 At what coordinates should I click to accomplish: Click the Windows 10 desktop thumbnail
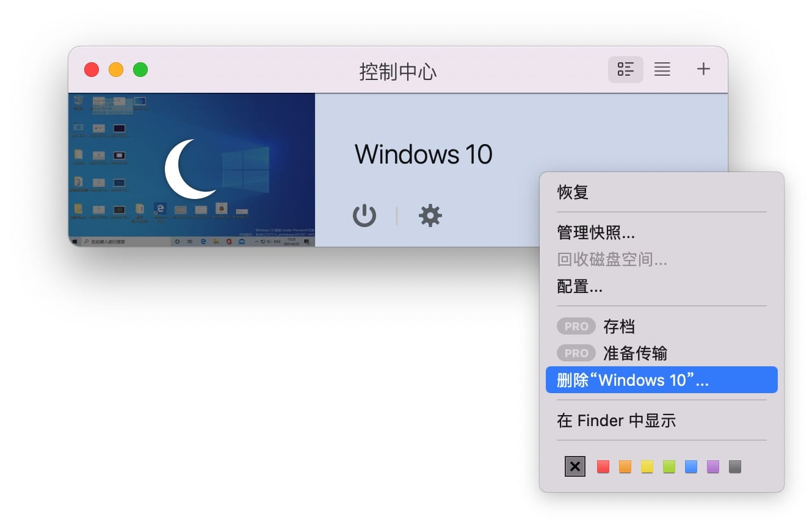click(x=192, y=170)
